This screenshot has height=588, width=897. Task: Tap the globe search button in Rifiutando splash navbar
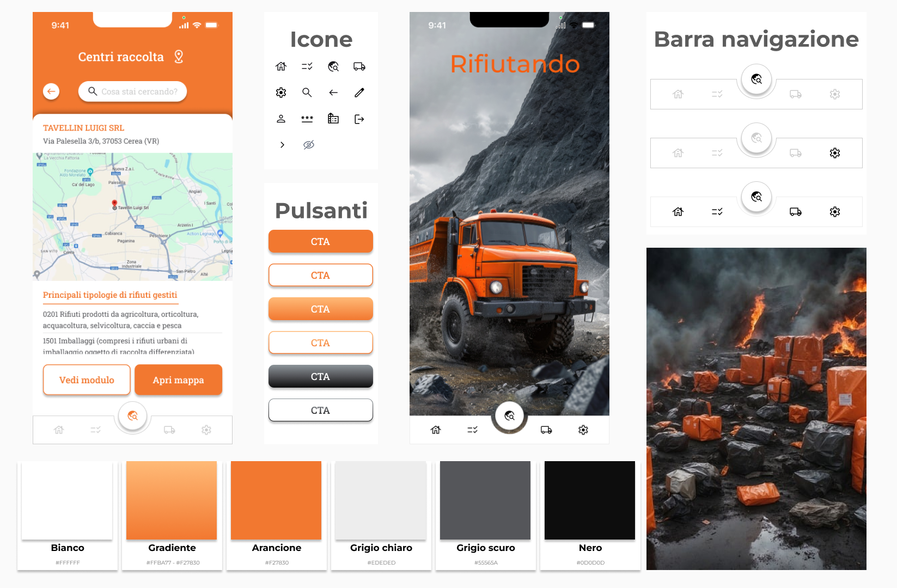click(x=509, y=416)
